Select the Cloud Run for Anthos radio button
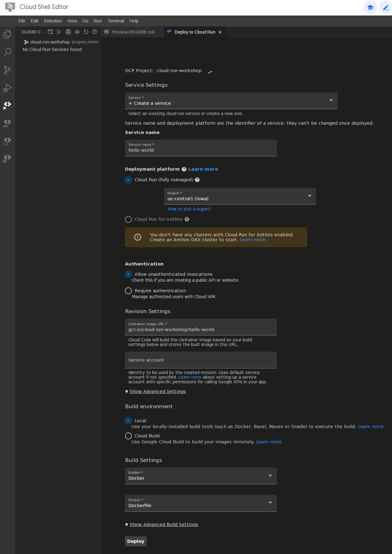The height and width of the screenshot is (554, 392). click(x=128, y=219)
